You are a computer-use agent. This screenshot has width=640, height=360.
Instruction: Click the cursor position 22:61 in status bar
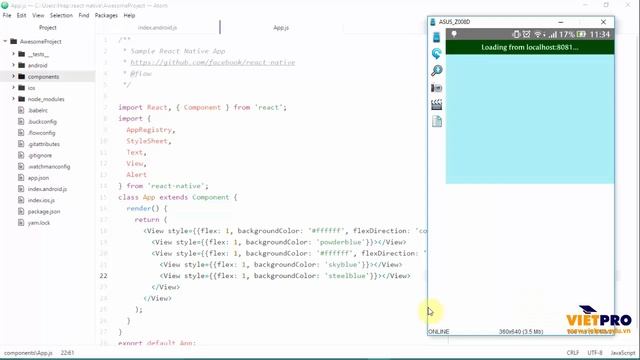[x=67, y=353]
